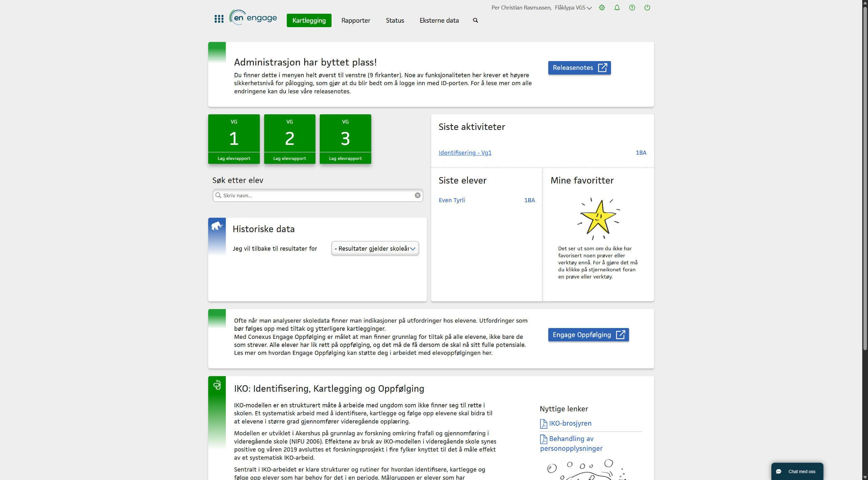
Task: Open the Rapporter menu
Action: click(356, 20)
